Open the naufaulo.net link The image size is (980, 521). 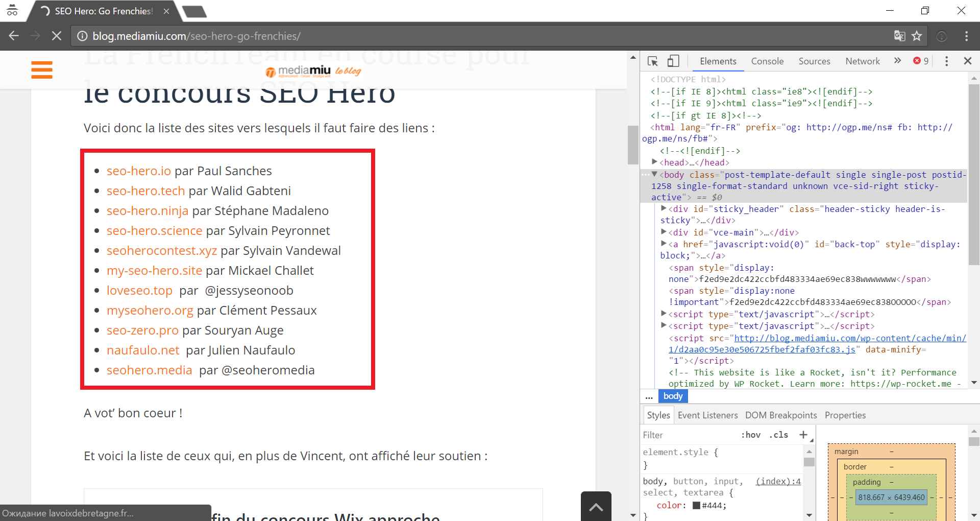143,350
